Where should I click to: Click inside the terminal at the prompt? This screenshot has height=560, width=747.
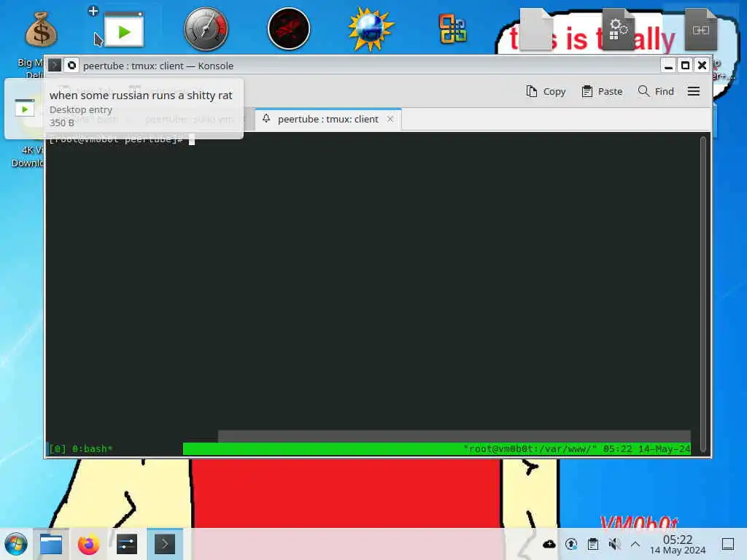click(192, 139)
